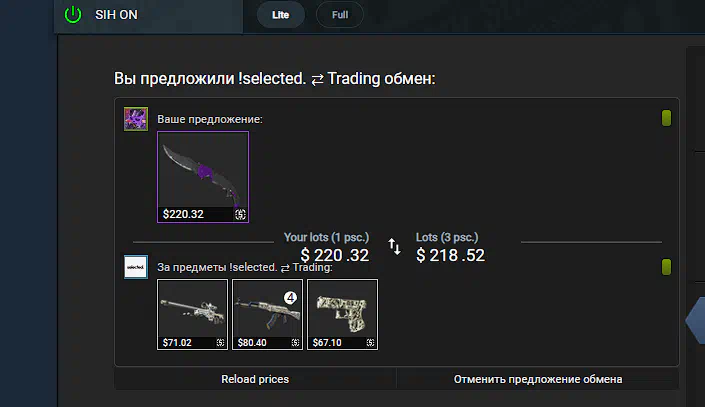Click price icon on the $71.02 rifle
Image resolution: width=705 pixels, height=407 pixels.
(x=220, y=343)
